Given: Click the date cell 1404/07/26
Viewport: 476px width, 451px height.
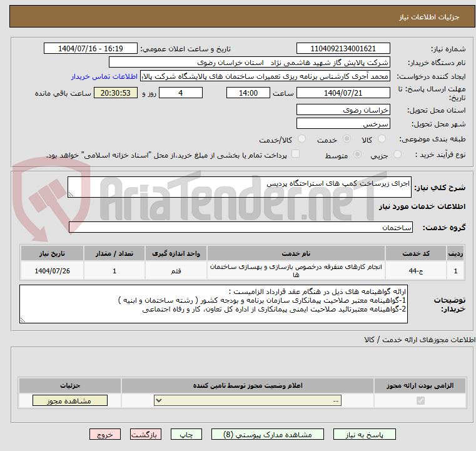Looking at the screenshot, I should tap(52, 270).
